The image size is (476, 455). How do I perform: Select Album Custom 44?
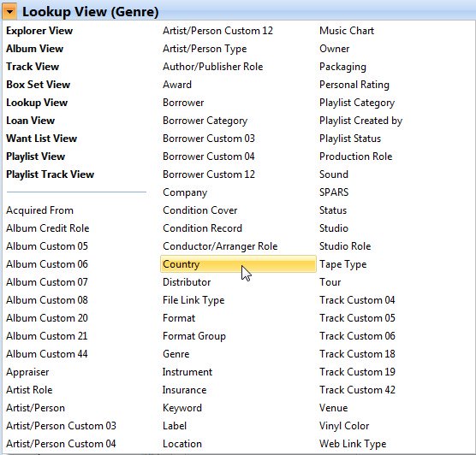point(47,354)
